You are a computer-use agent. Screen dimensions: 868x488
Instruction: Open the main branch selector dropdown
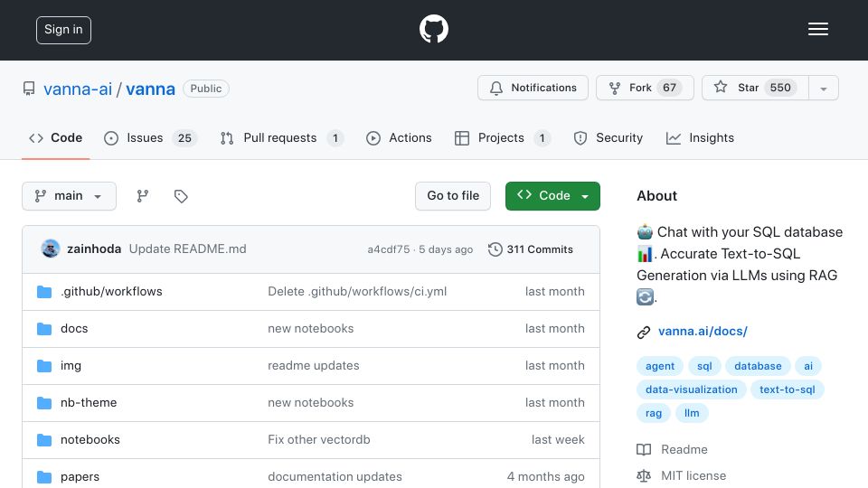[70, 196]
